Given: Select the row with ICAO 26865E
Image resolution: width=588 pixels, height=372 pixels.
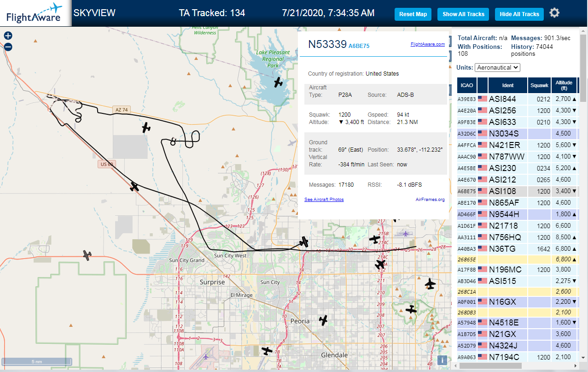Looking at the screenshot, I should point(518,259).
